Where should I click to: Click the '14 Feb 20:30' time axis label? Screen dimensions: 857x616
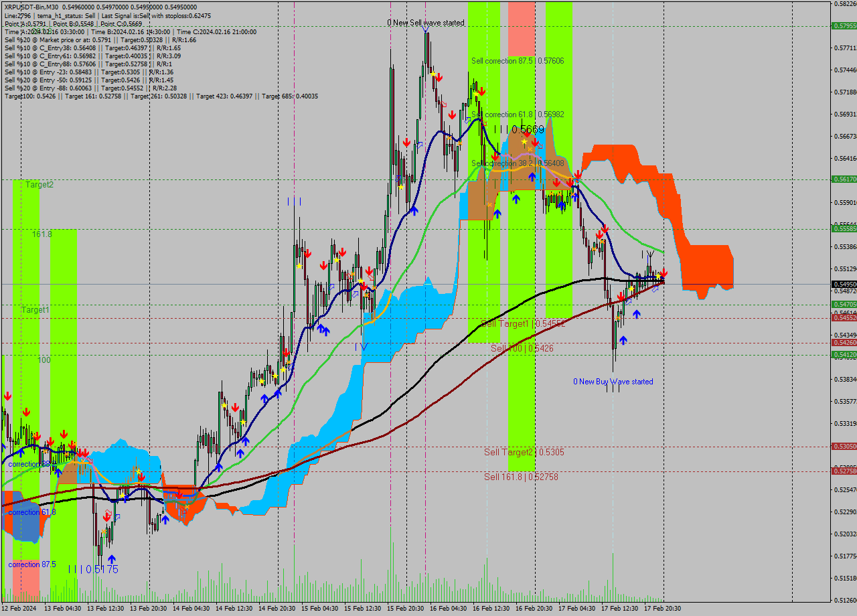(277, 609)
